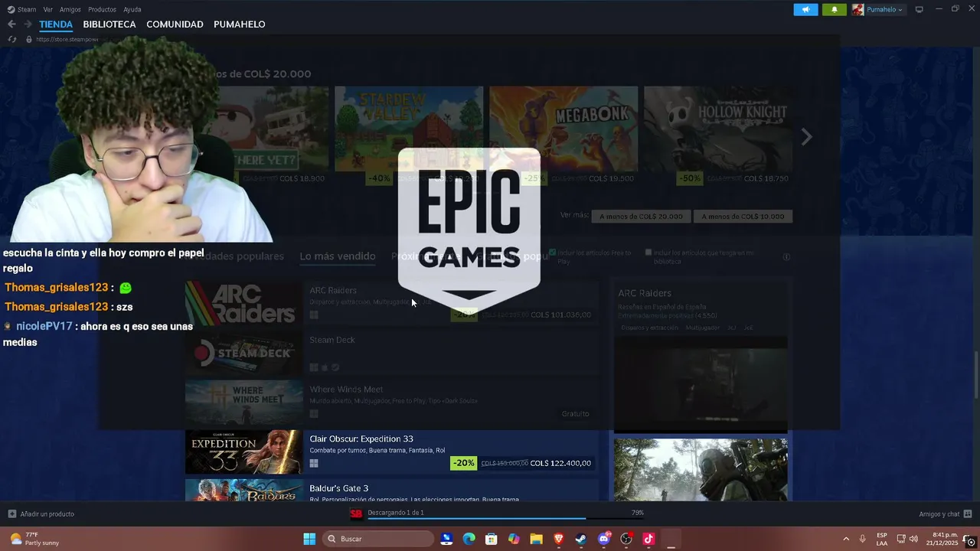The image size is (980, 551).
Task: Click 'A menos de COL$ 10.000' button
Action: (743, 217)
